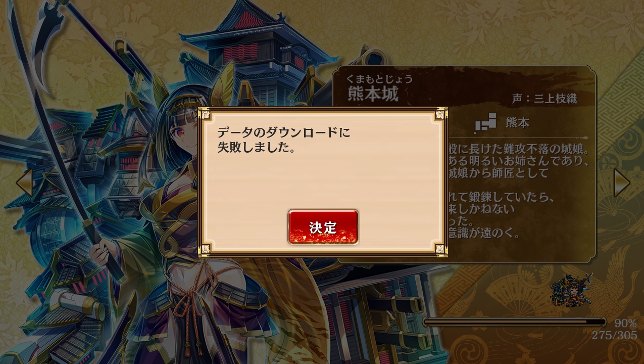
Task: Select the 90% progress label
Action: 625,323
